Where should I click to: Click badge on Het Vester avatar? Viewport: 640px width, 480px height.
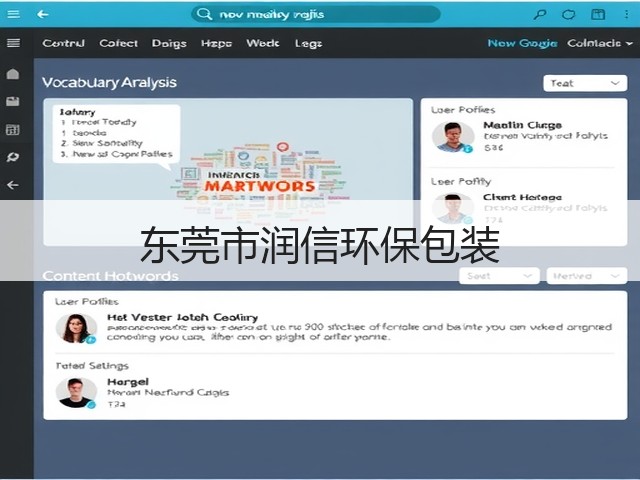pos(91,340)
